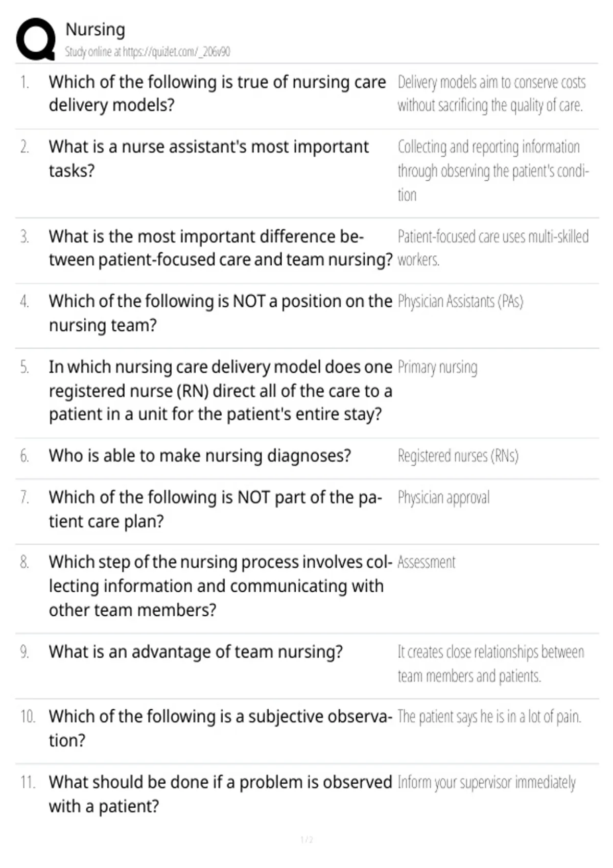Select question 1 about nursing care delivery models
Viewport: 613px width, 868px height.
[218, 93]
